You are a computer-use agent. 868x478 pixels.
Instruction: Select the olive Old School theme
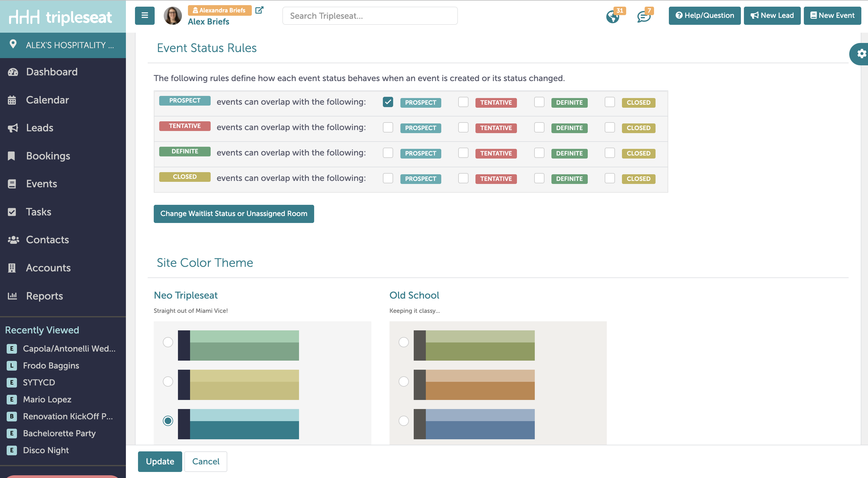[404, 342]
